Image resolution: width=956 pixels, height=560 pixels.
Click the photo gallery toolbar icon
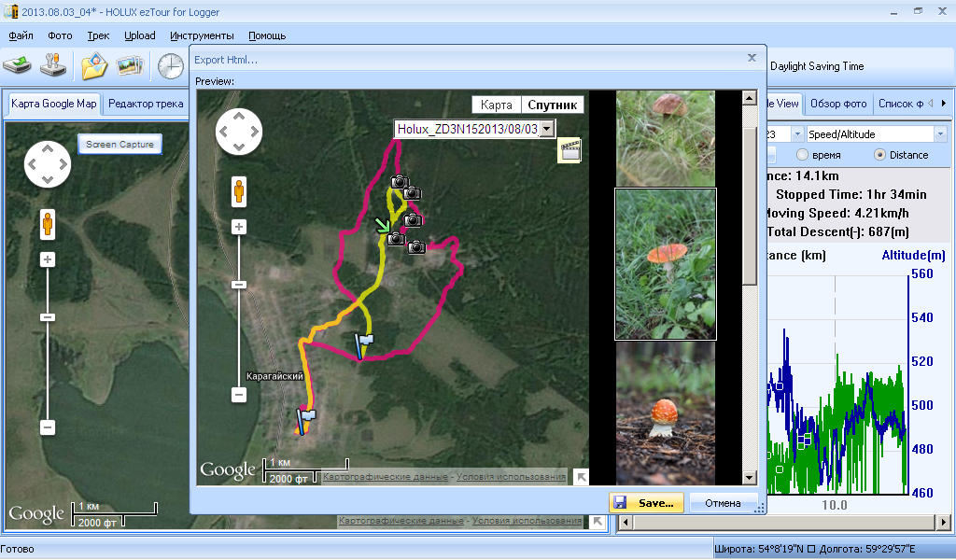point(130,66)
